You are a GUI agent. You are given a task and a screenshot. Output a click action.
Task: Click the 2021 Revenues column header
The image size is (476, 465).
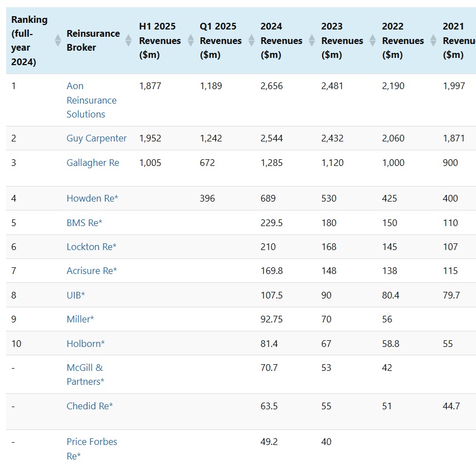458,41
